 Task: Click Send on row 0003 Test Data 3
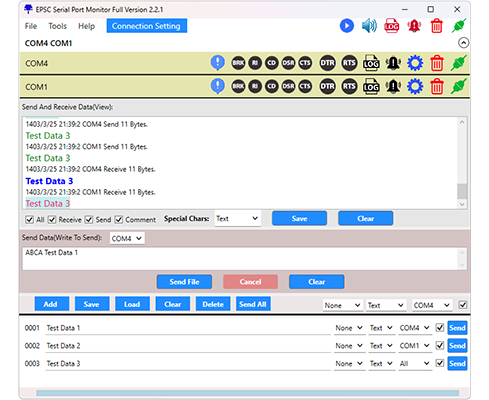click(457, 363)
